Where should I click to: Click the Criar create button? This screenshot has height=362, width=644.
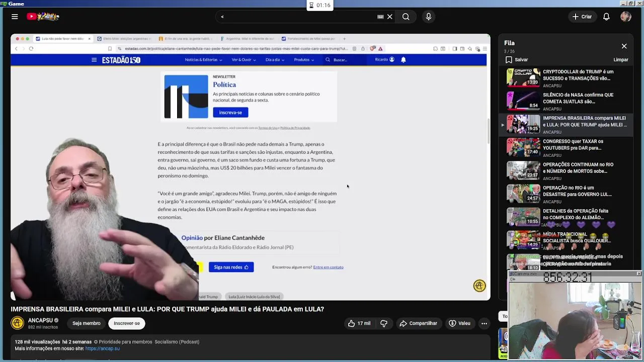582,17
